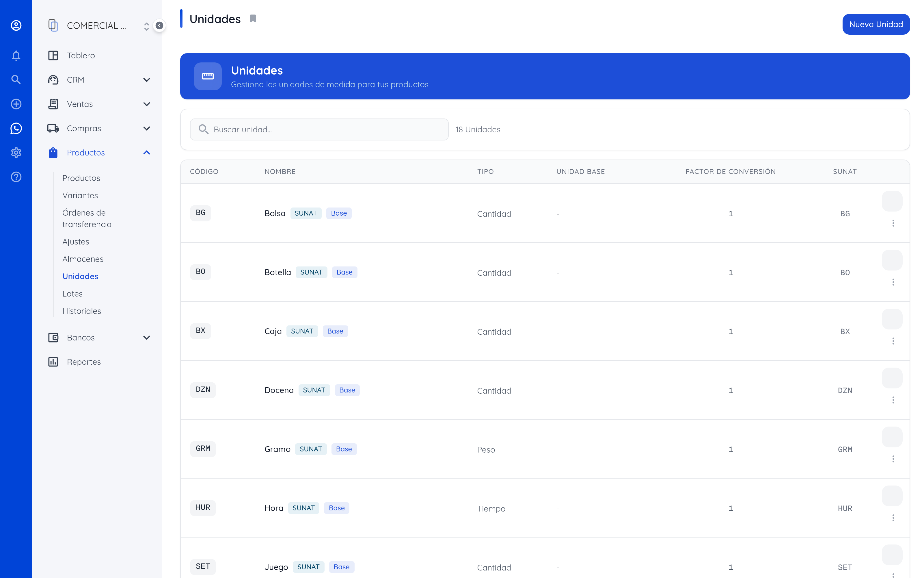Click the ruler icon in Unidades banner
The width and height of the screenshot is (924, 578).
point(208,76)
